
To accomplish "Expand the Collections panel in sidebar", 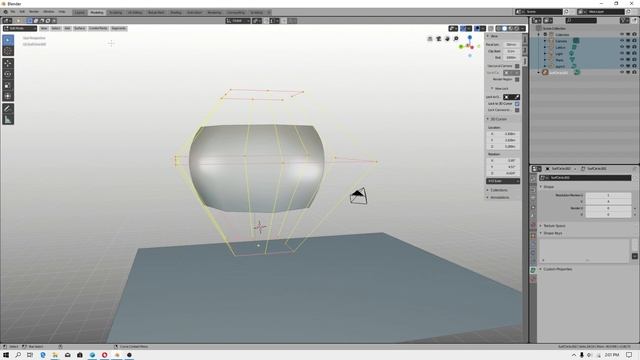I will (x=488, y=190).
